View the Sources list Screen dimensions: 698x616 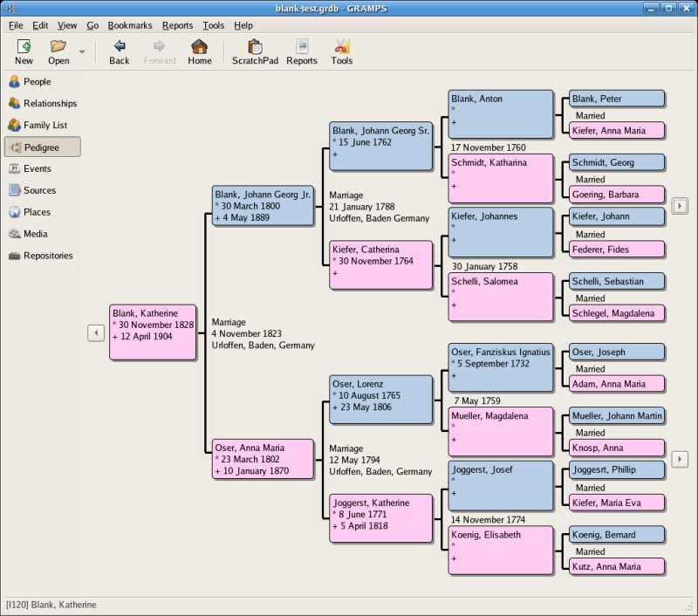click(x=35, y=190)
